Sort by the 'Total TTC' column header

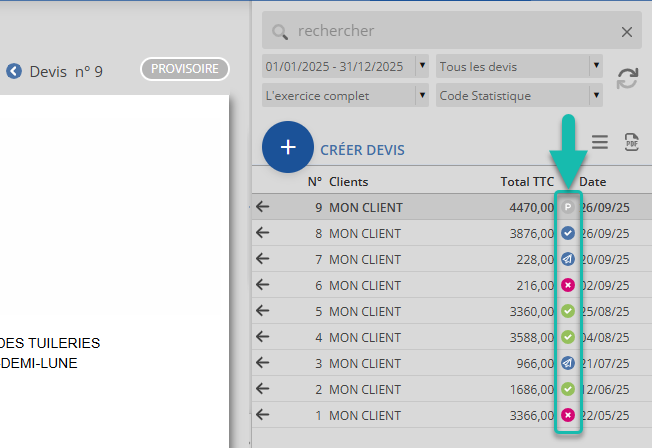tap(527, 182)
